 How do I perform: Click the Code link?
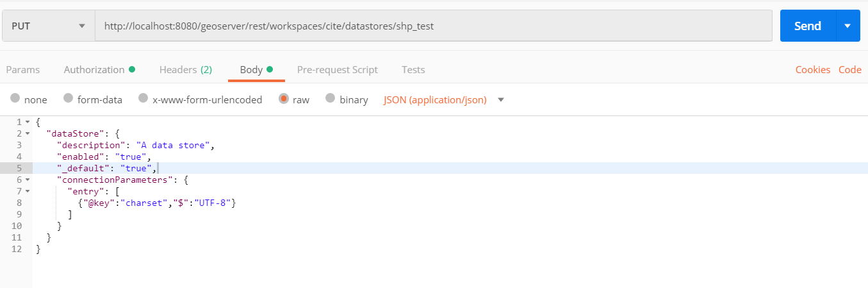coord(849,70)
